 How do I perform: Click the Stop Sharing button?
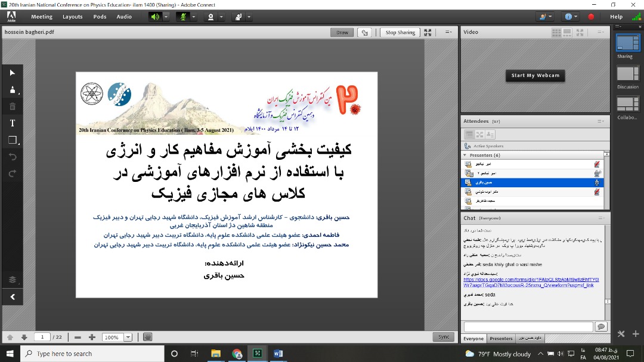400,33
